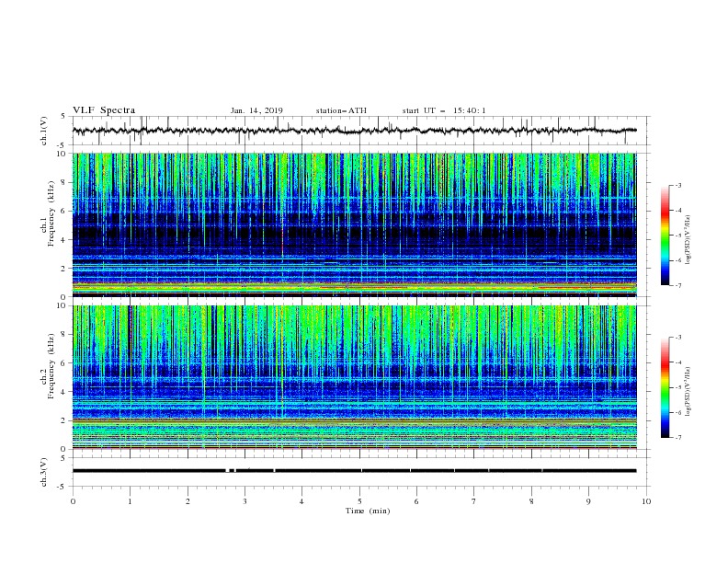Click the "ch.1(V)" waveform axis label

(44, 131)
